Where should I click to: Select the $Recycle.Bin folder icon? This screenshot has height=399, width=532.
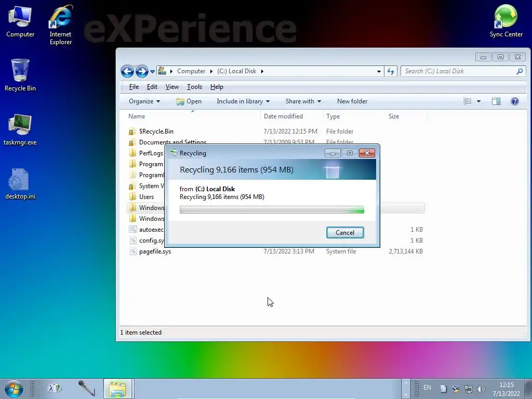pyautogui.click(x=131, y=131)
